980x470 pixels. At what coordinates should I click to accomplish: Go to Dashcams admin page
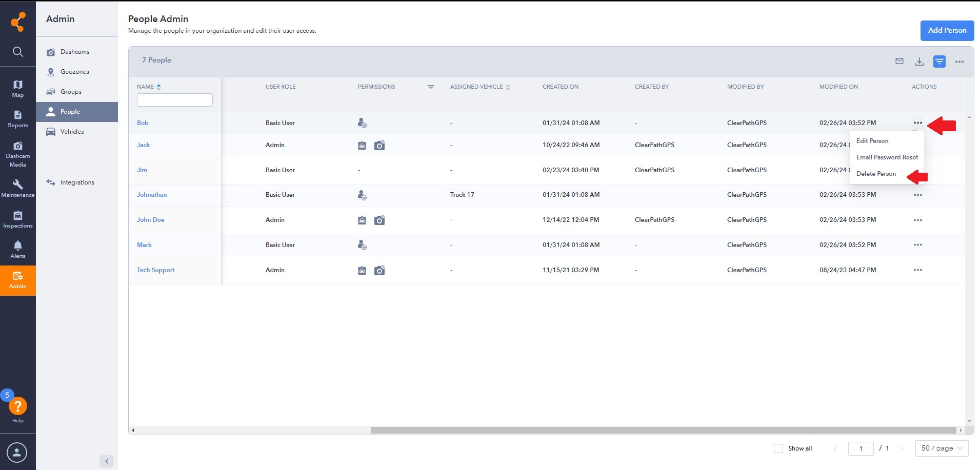pos(75,52)
